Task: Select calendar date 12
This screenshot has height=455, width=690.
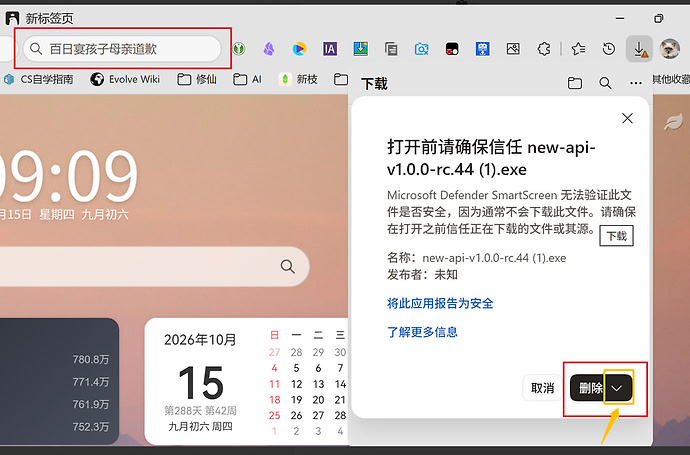Action: tap(296, 384)
